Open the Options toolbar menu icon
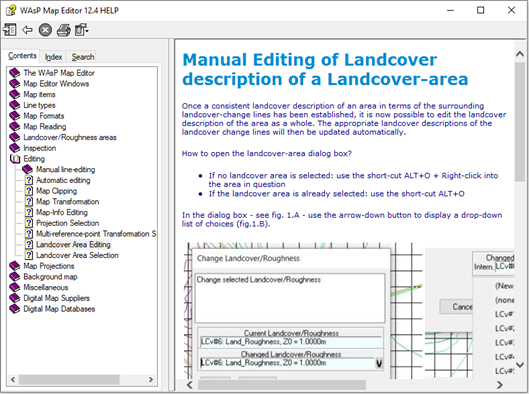Screen dimensions: 529x394 81,30
